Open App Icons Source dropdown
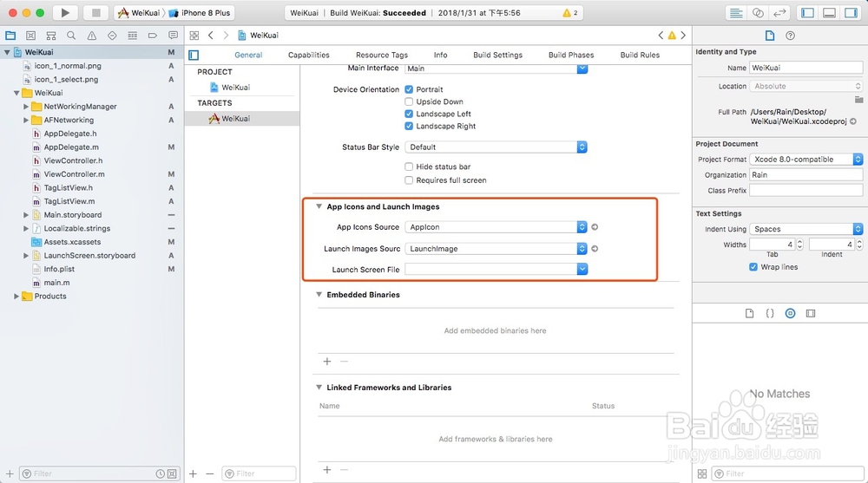This screenshot has width=868, height=483. coord(496,227)
